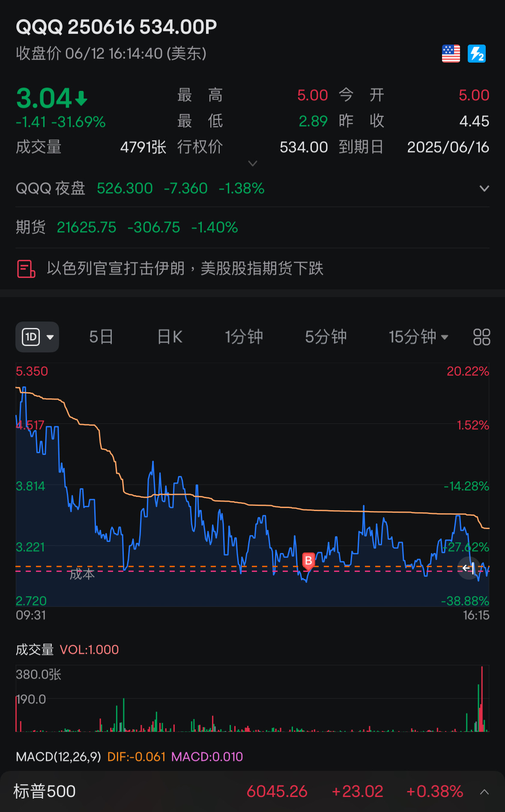Tap the -1.41 -31.69% change text
The width and height of the screenshot is (505, 812).
click(x=60, y=122)
